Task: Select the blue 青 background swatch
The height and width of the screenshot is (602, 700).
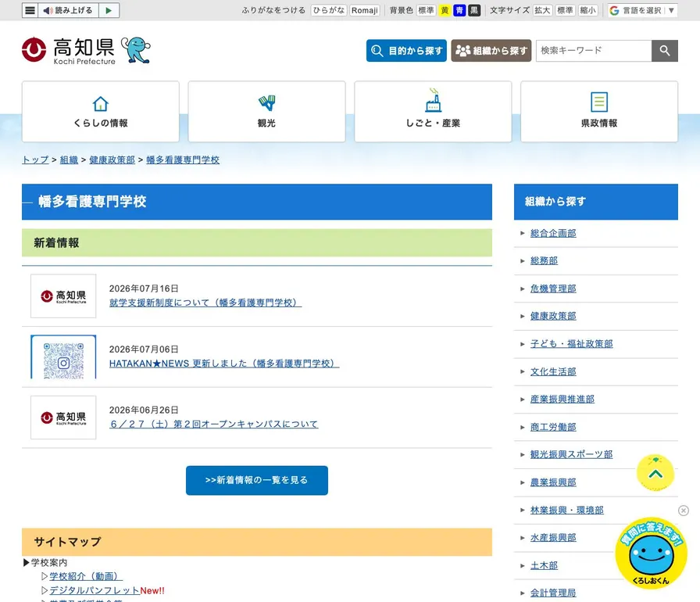Action: 459,10
